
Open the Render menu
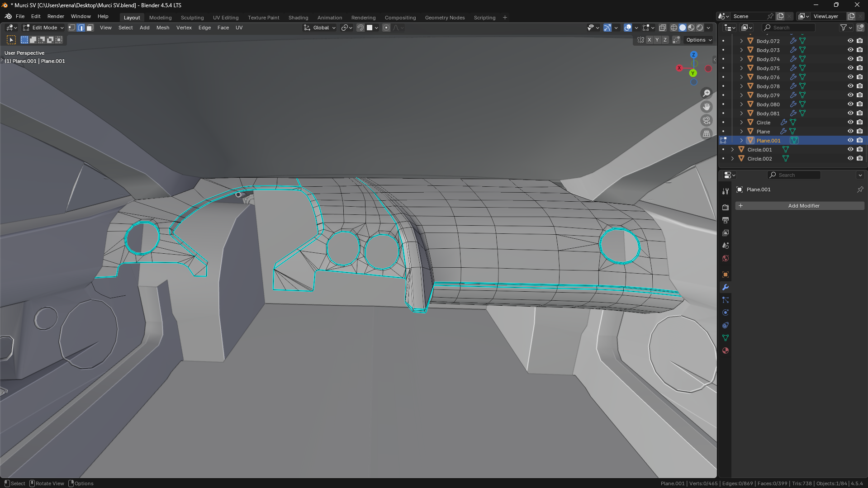[x=56, y=16]
